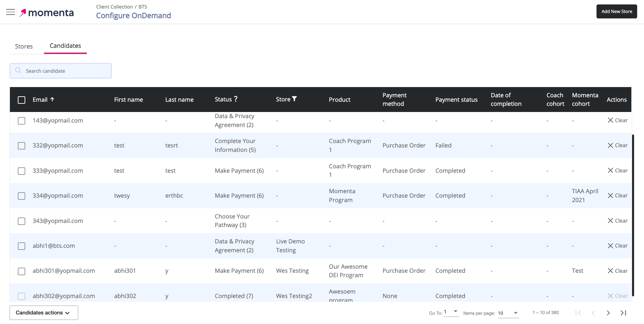Click the search magnifier icon
Screen dimensions: 644x324
(x=18, y=70)
